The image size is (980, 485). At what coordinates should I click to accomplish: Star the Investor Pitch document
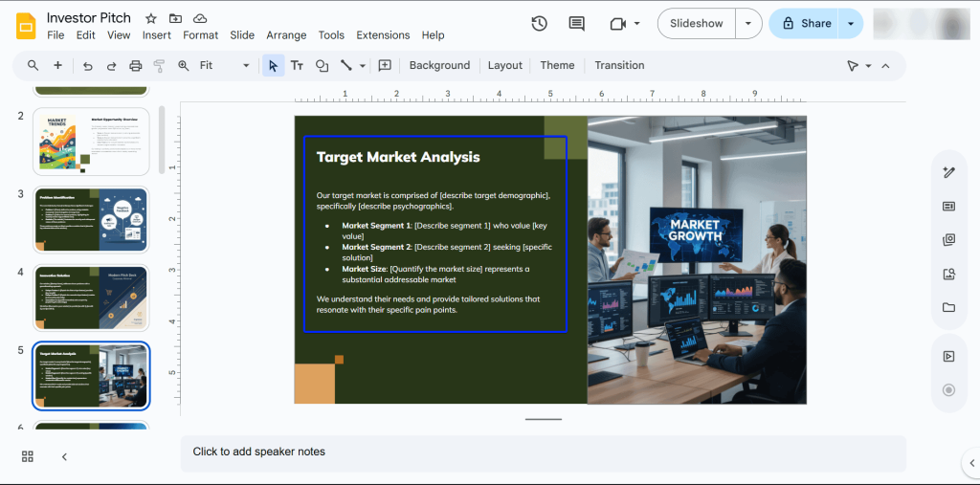(151, 19)
